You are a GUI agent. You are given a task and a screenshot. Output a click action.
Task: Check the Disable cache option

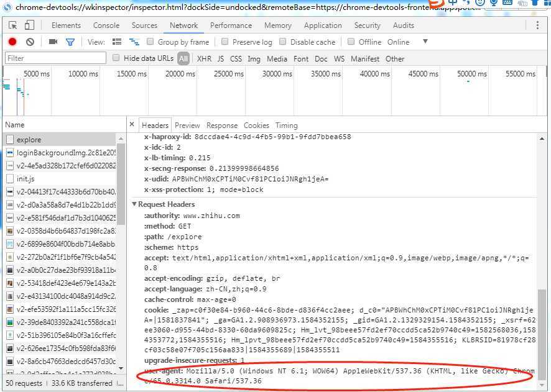tap(282, 42)
